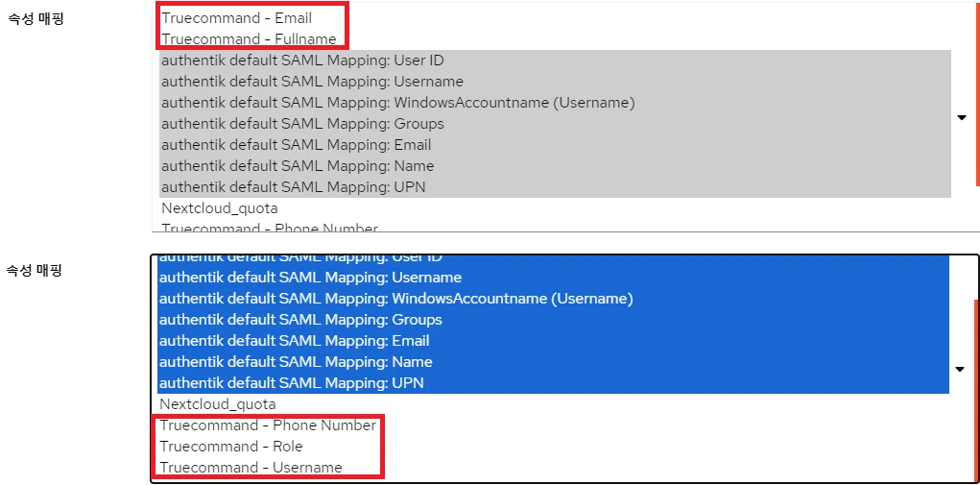This screenshot has width=980, height=485.
Task: Click SAML Mapping: Email in grey-highlighted list
Action: point(555,145)
